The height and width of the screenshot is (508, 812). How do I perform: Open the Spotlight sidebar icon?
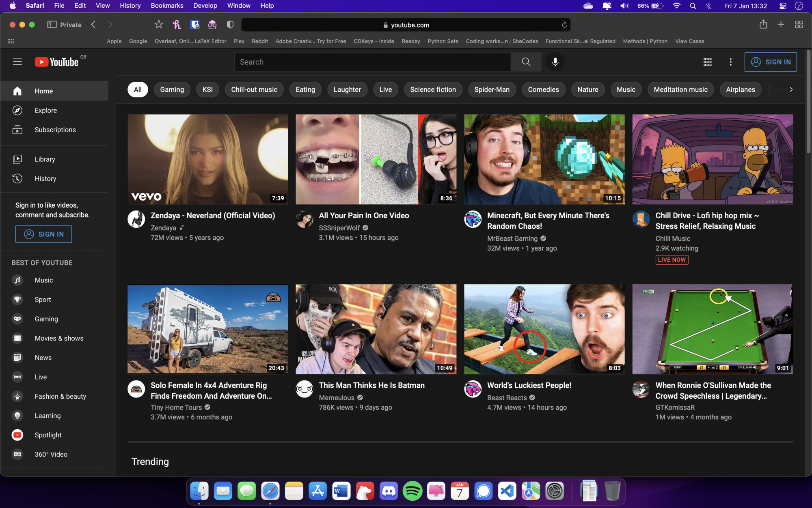[17, 435]
